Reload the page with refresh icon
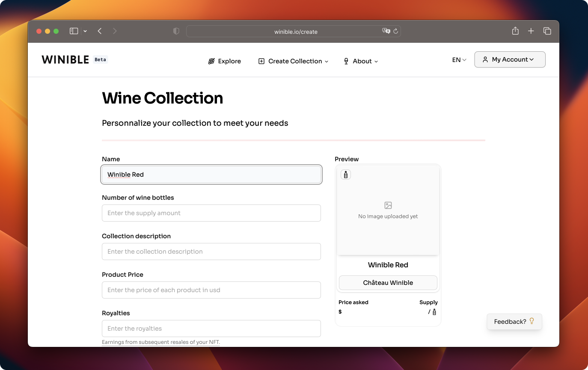This screenshot has width=588, height=370. [x=396, y=31]
